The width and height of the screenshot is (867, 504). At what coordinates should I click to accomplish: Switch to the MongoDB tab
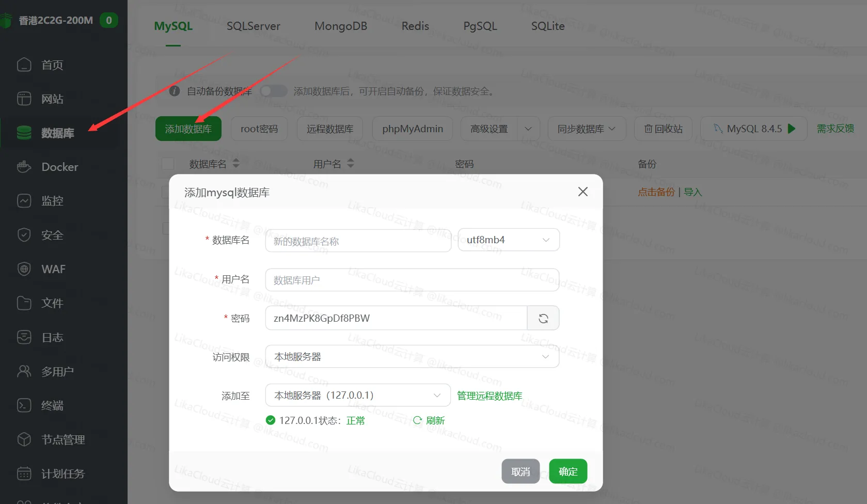(341, 26)
